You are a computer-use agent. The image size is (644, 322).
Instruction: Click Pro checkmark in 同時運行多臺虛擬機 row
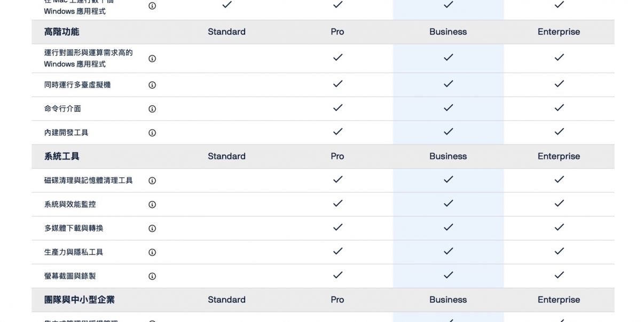[x=337, y=84]
